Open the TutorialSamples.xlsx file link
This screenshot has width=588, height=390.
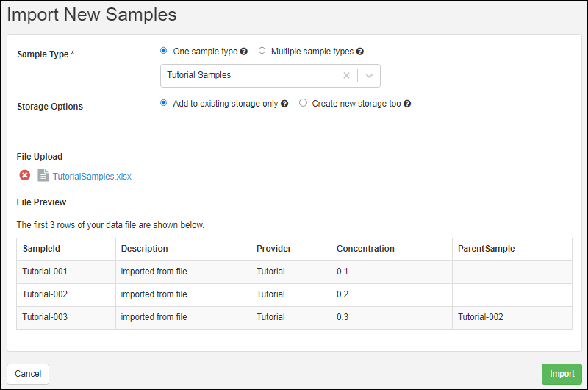click(x=92, y=177)
